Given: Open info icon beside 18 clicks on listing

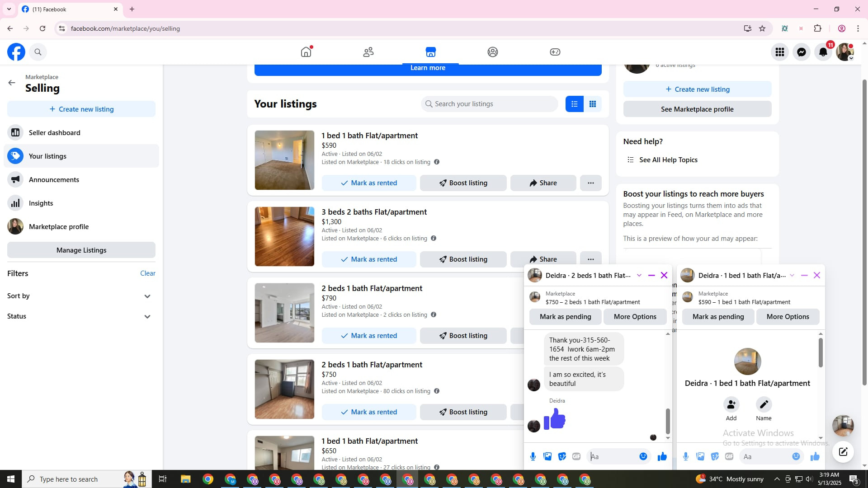Looking at the screenshot, I should [437, 162].
